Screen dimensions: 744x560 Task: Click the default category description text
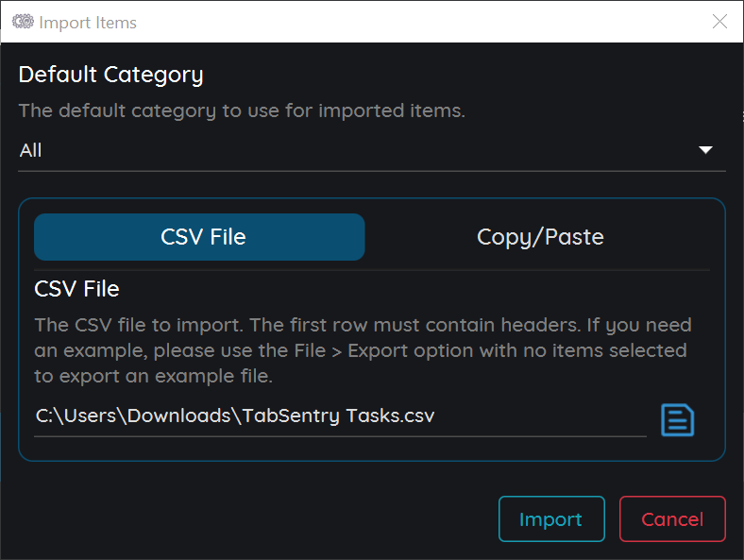(x=242, y=110)
